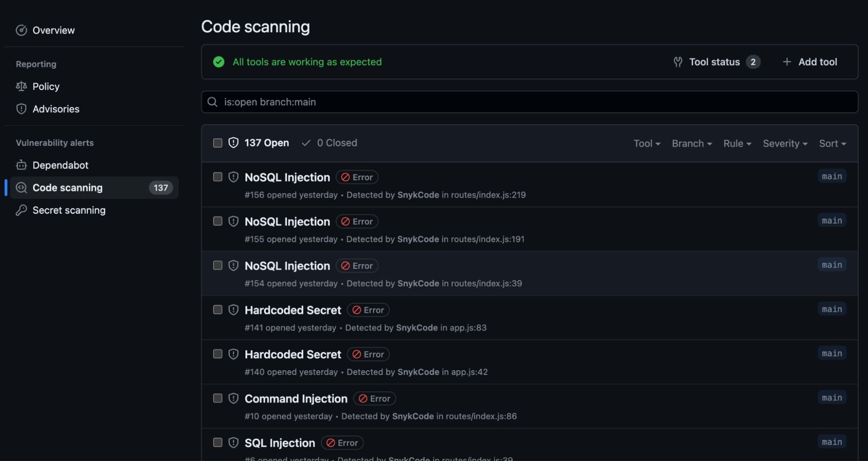Screen dimensions: 868x461
Task: Select all alerts with header checkbox
Action: coord(218,143)
